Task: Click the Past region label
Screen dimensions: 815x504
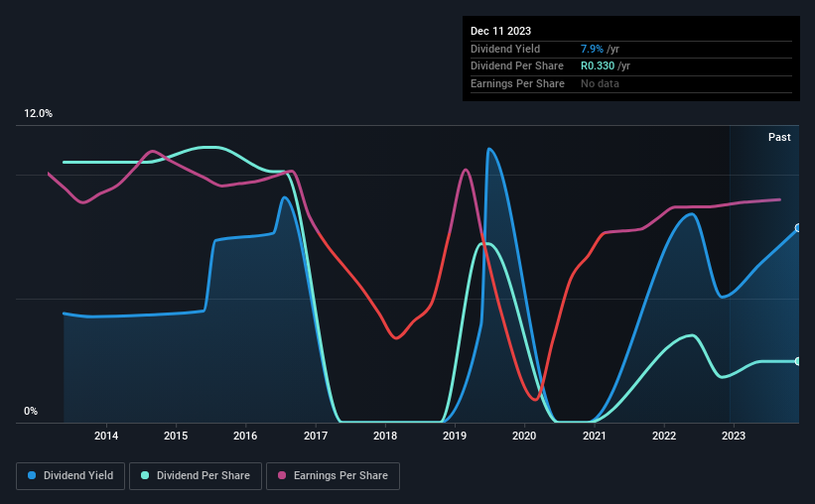Action: coord(779,137)
